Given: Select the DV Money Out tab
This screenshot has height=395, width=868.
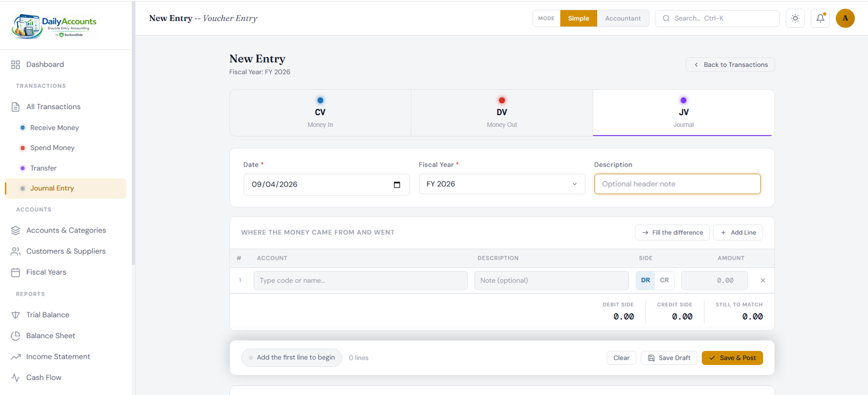Looking at the screenshot, I should tap(502, 113).
